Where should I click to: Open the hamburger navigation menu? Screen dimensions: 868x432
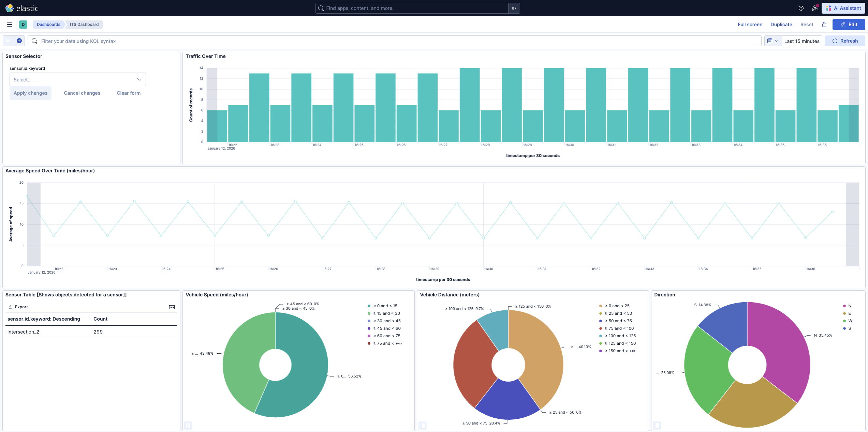[x=9, y=24]
